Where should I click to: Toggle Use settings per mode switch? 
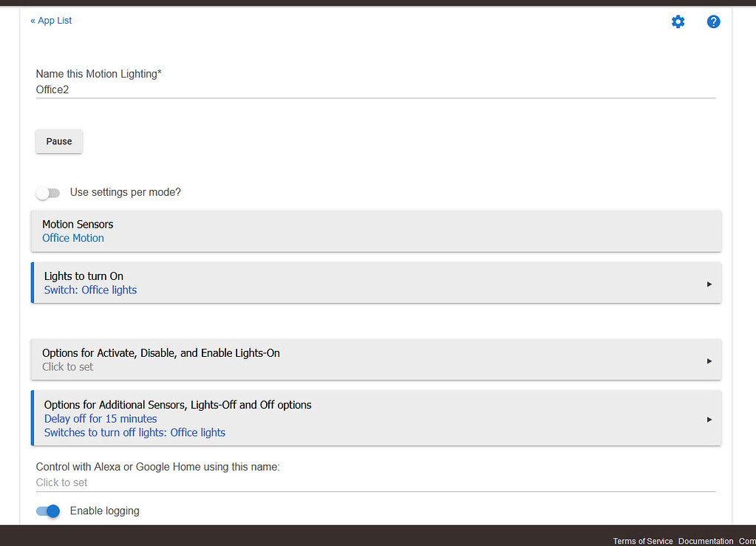point(48,193)
